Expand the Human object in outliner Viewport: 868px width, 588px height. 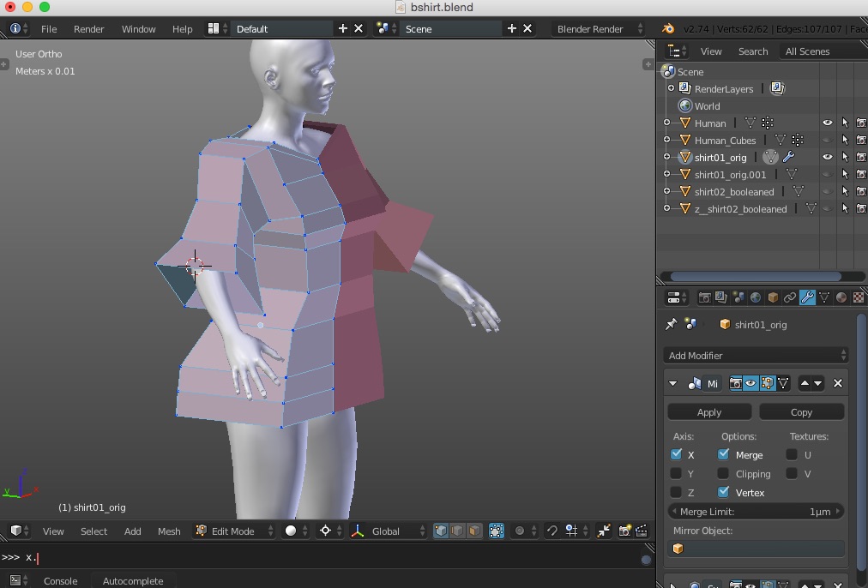tap(666, 123)
